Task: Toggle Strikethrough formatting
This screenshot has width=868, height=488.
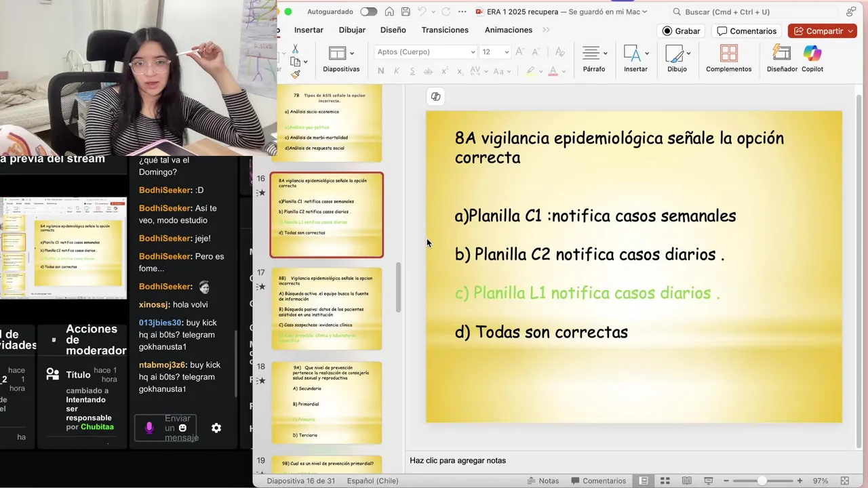Action: tap(429, 71)
